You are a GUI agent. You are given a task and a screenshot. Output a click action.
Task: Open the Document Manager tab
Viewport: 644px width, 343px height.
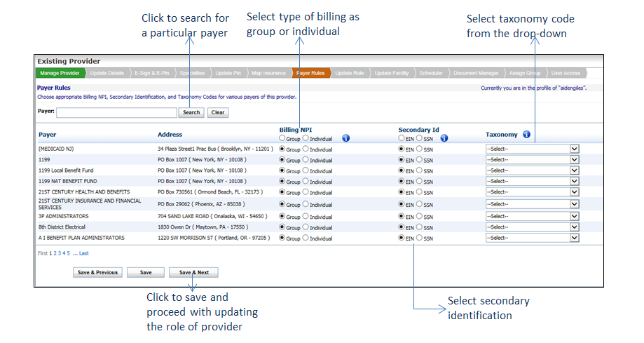pyautogui.click(x=476, y=73)
